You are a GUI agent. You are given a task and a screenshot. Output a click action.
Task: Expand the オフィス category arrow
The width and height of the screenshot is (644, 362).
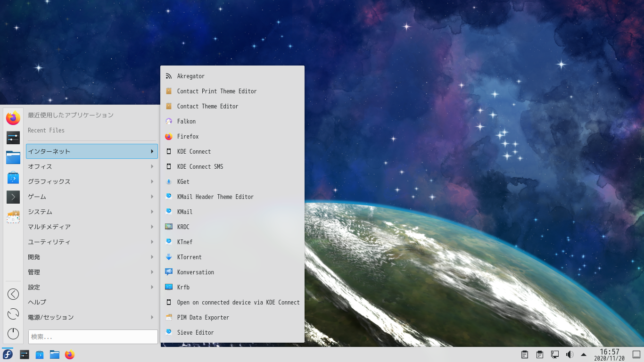click(152, 166)
